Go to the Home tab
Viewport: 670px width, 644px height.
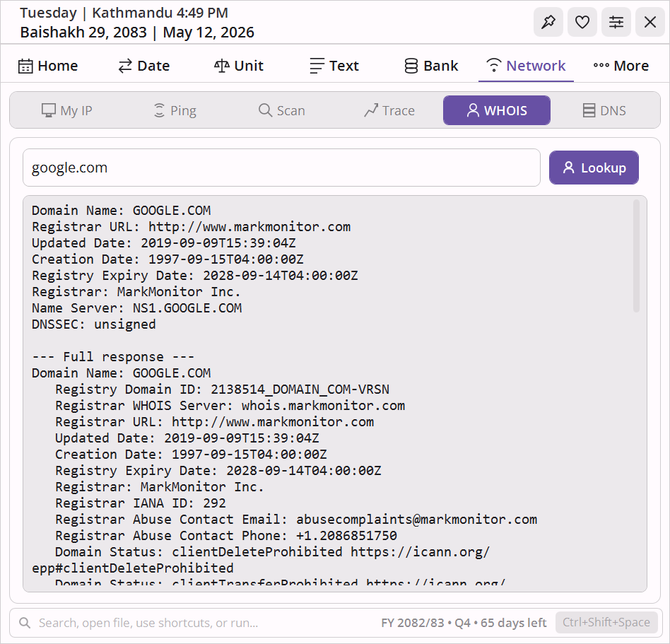pos(48,66)
